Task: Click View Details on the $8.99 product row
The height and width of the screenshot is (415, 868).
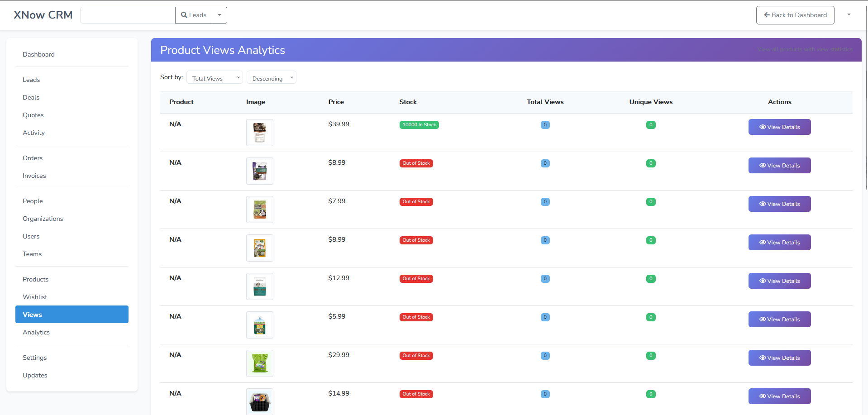Action: coord(779,165)
